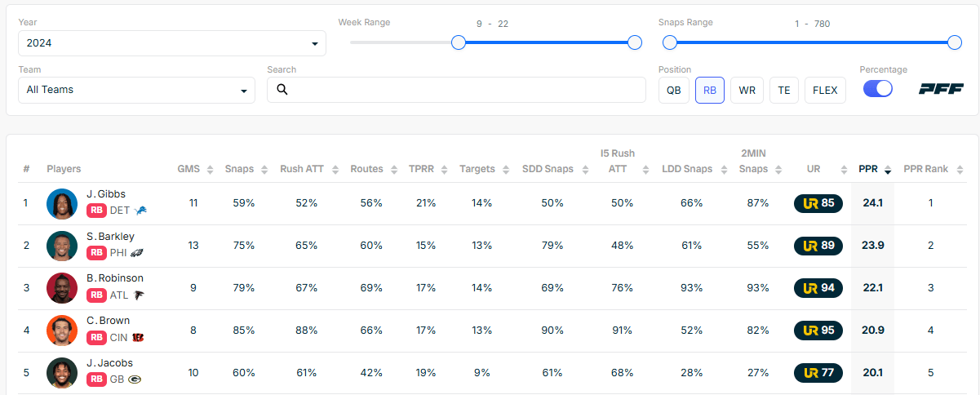Screen dimensions: 980x395
Task: Sort by PPR Rank column header
Action: pyautogui.click(x=930, y=169)
